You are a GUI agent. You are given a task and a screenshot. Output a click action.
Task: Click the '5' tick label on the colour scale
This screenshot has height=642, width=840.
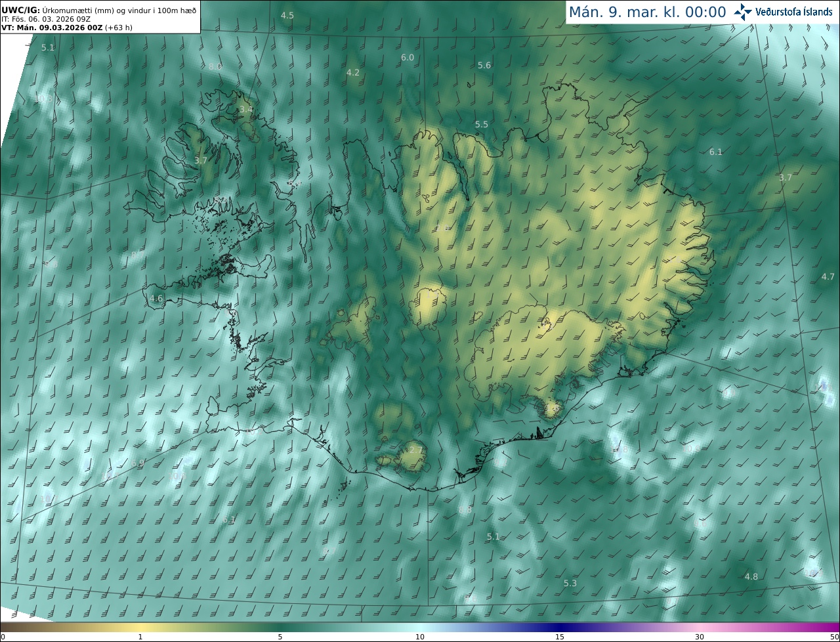tap(280, 637)
